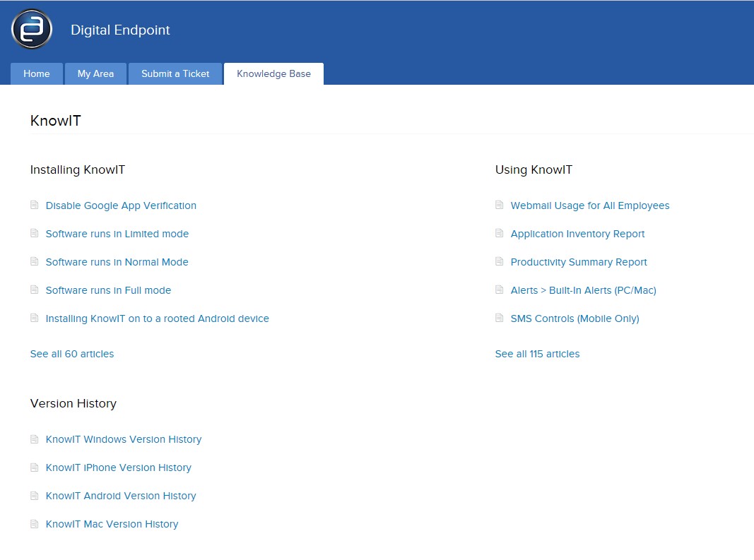Open SMS Controls (Mobile Only) article
The width and height of the screenshot is (754, 560).
(x=575, y=318)
